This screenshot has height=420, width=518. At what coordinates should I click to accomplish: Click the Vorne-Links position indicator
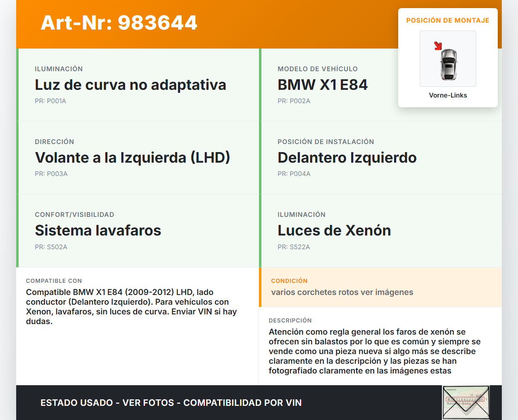pyautogui.click(x=448, y=95)
